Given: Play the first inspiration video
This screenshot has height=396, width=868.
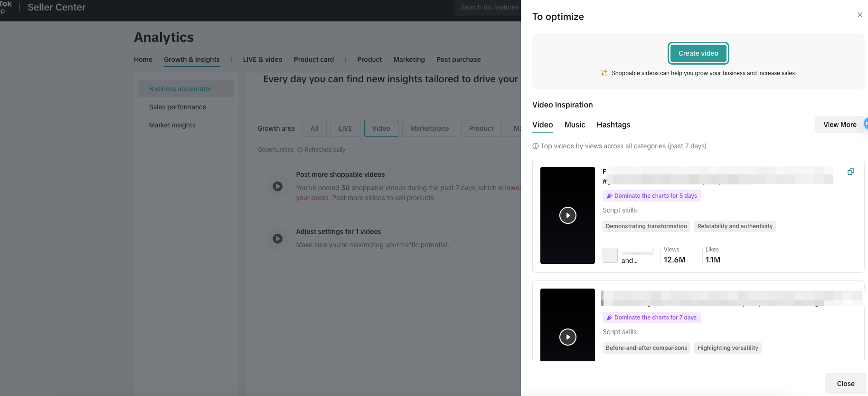Looking at the screenshot, I should 567,215.
